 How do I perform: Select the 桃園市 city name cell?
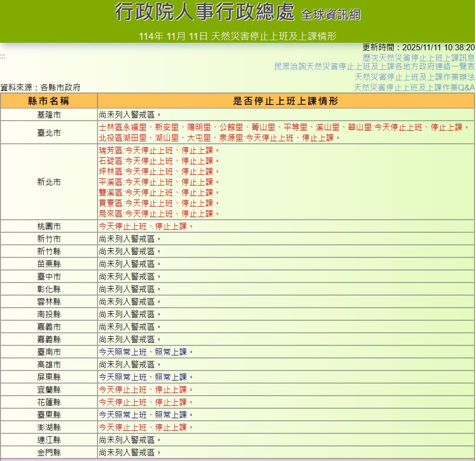click(49, 226)
